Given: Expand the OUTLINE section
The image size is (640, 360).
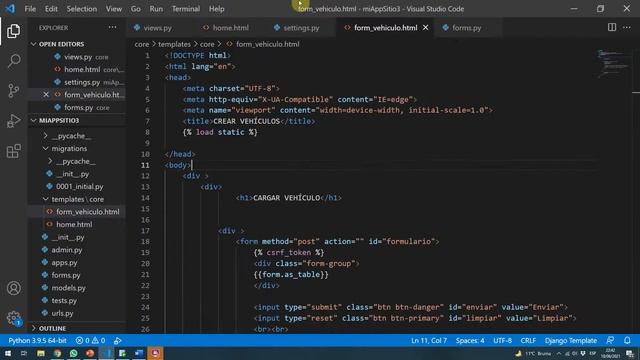Looking at the screenshot, I should point(52,328).
